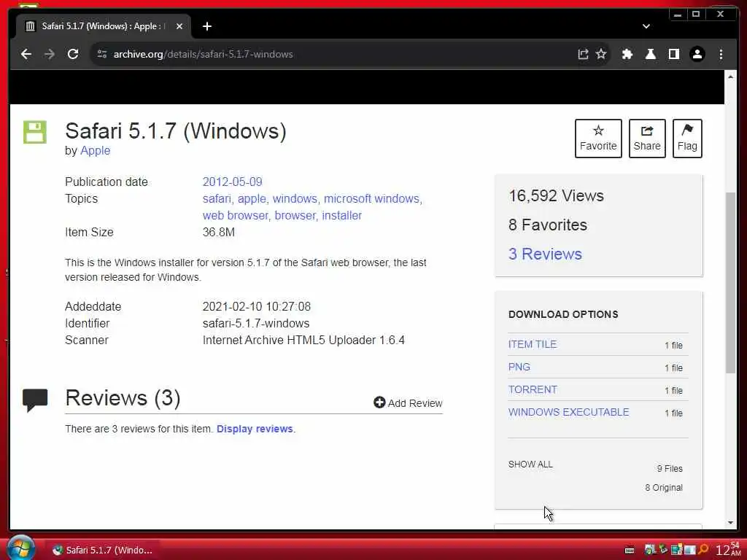Download the ITEM TILE file
This screenshot has width=747, height=560.
point(532,344)
